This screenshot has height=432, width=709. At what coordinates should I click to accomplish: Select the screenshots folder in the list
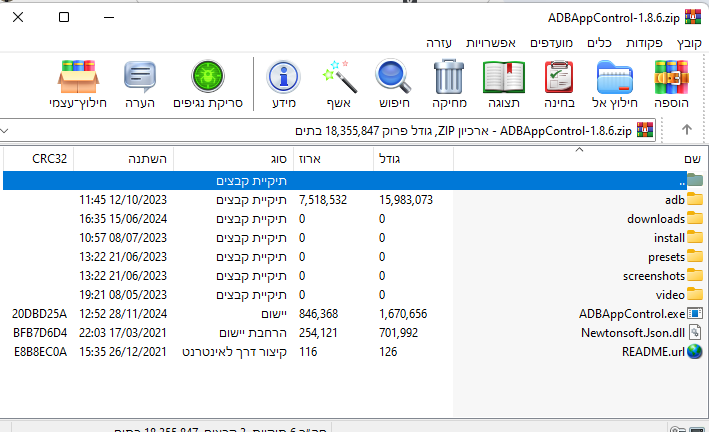coord(653,275)
